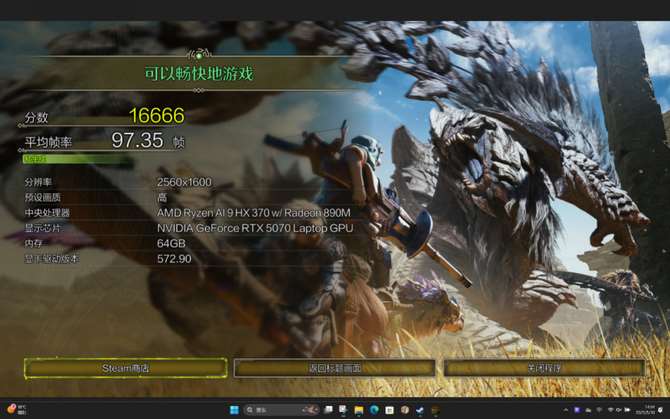Click the green performance rating bar
Screen dimensions: 670x419
tap(78, 160)
